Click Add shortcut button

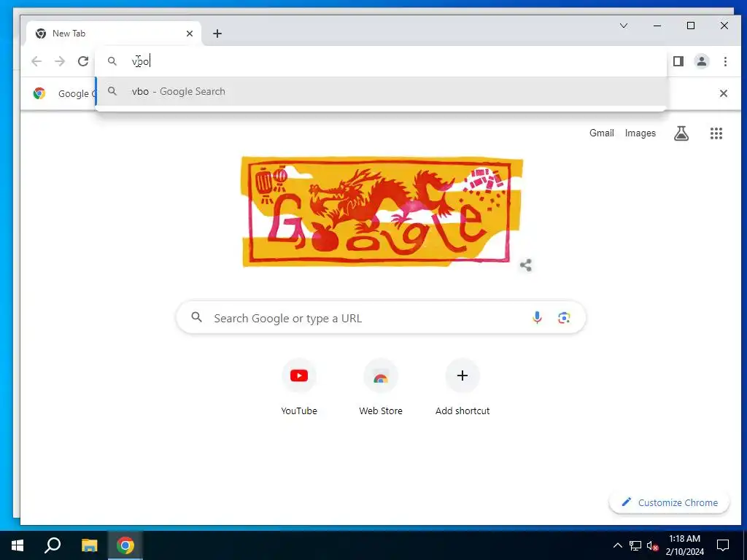coord(462,388)
